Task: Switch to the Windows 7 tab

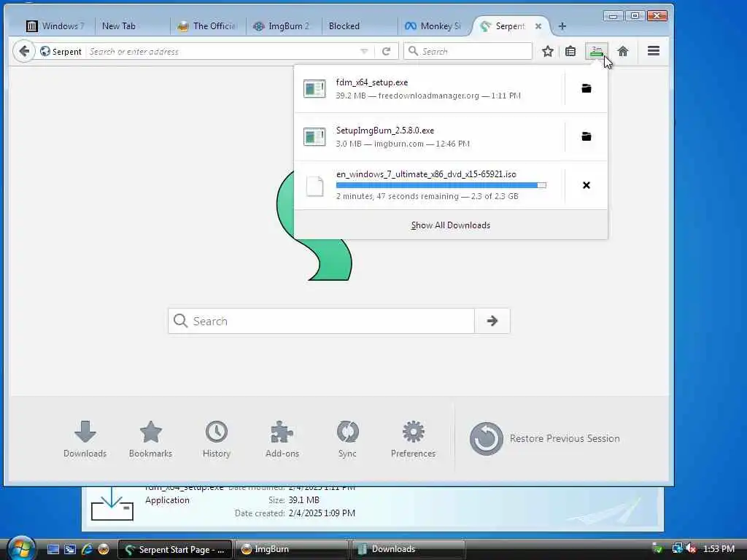Action: pos(55,26)
